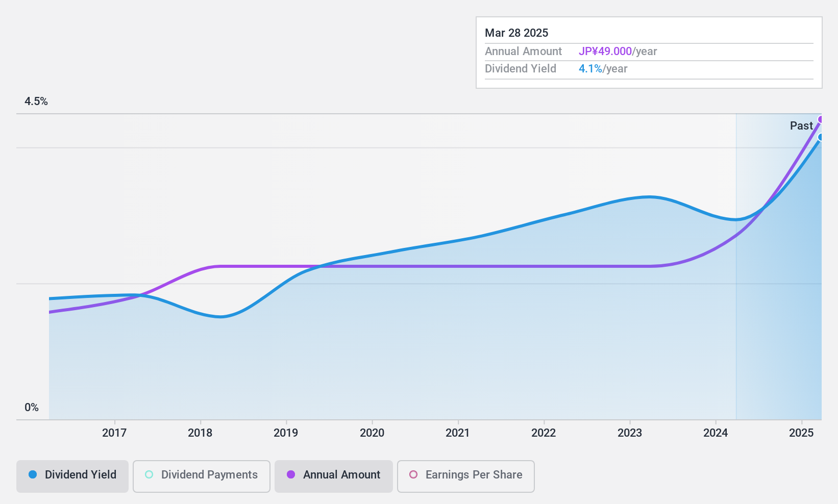Screen dimensions: 838x504
Task: Select the blue Dividend Yield endpoint marker
Action: coord(821,137)
